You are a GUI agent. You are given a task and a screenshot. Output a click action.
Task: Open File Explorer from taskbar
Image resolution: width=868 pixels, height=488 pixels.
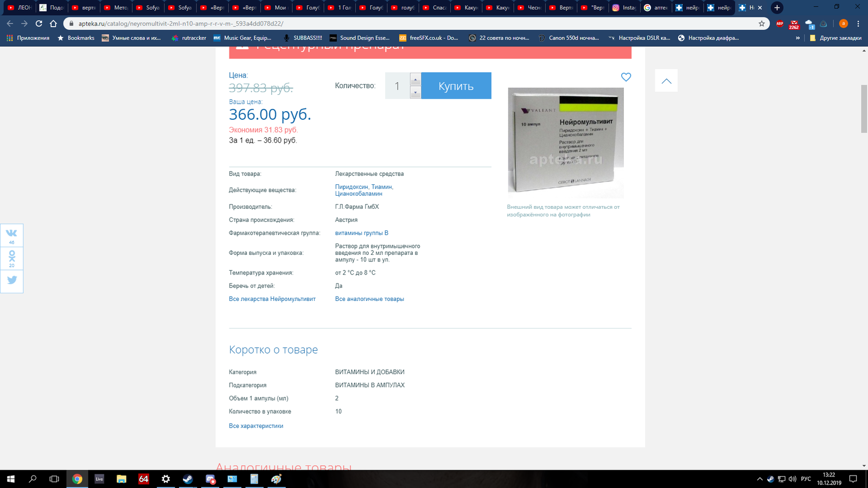(122, 479)
